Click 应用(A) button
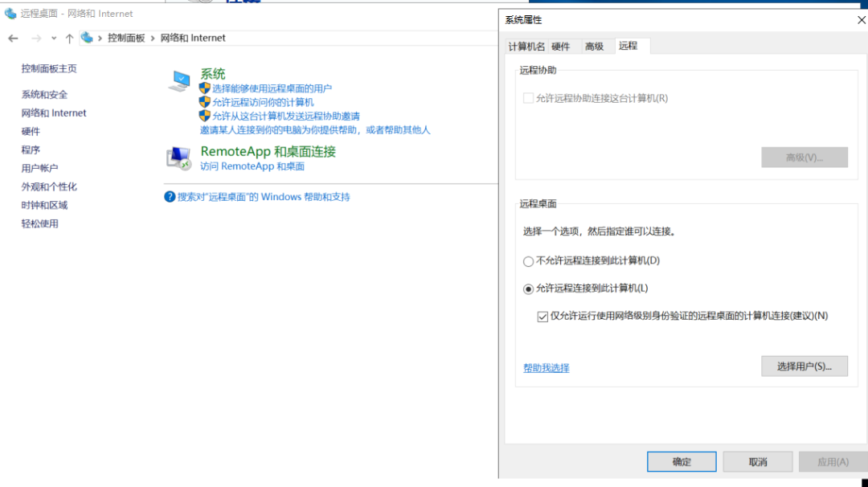The image size is (868, 487). (833, 461)
